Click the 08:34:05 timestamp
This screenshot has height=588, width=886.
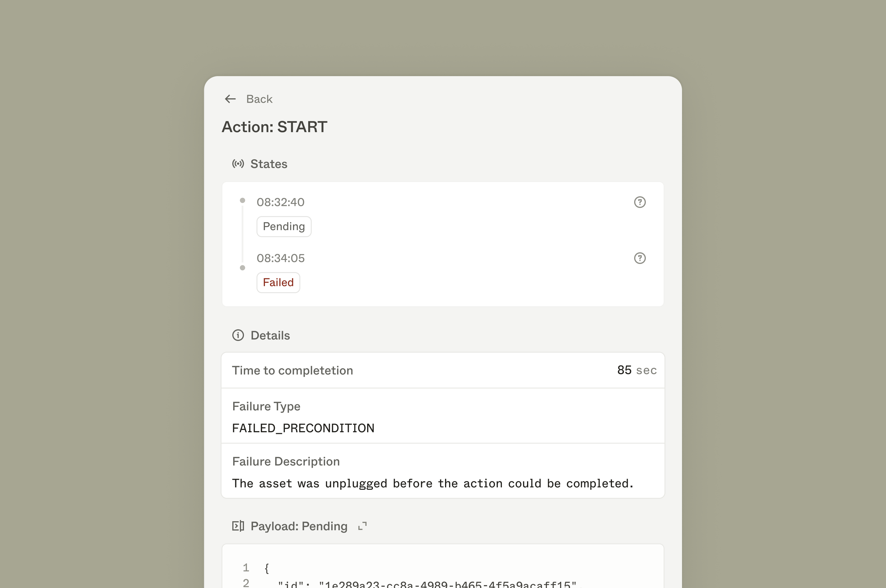[280, 258]
